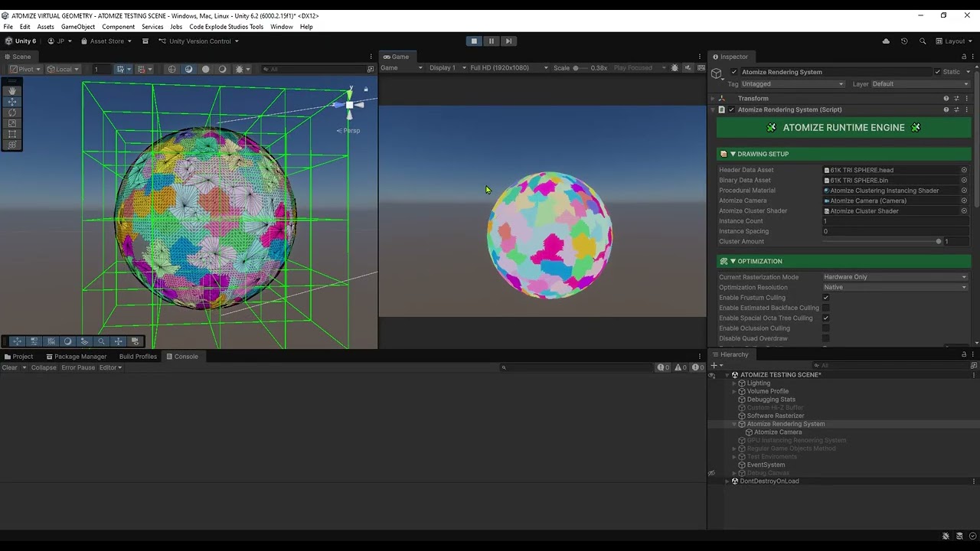Open Atomize Rendering System script settings menu
This screenshot has height=551, width=980.
(965, 109)
